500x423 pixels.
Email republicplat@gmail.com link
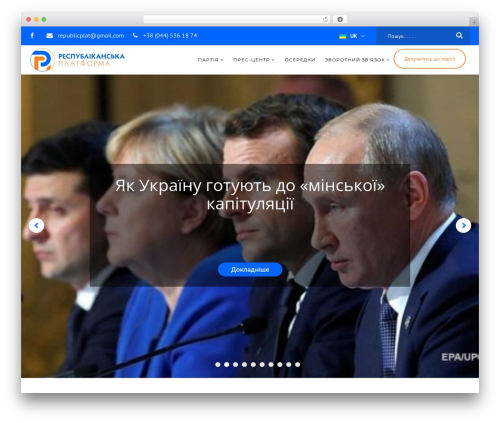click(91, 36)
